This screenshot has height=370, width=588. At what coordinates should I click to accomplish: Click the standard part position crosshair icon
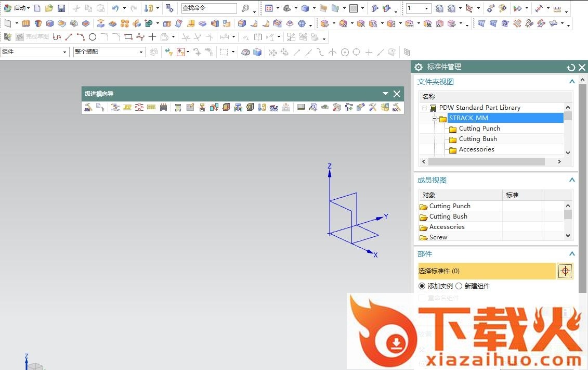click(x=565, y=271)
